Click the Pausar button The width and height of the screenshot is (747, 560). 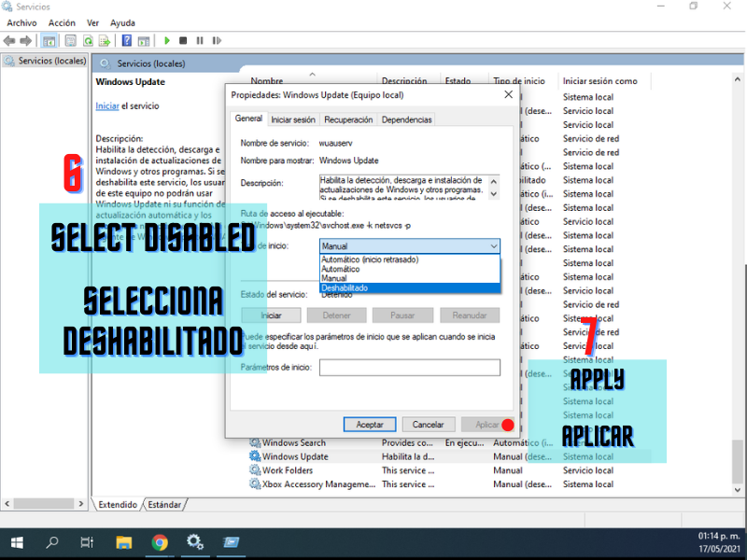(x=402, y=315)
